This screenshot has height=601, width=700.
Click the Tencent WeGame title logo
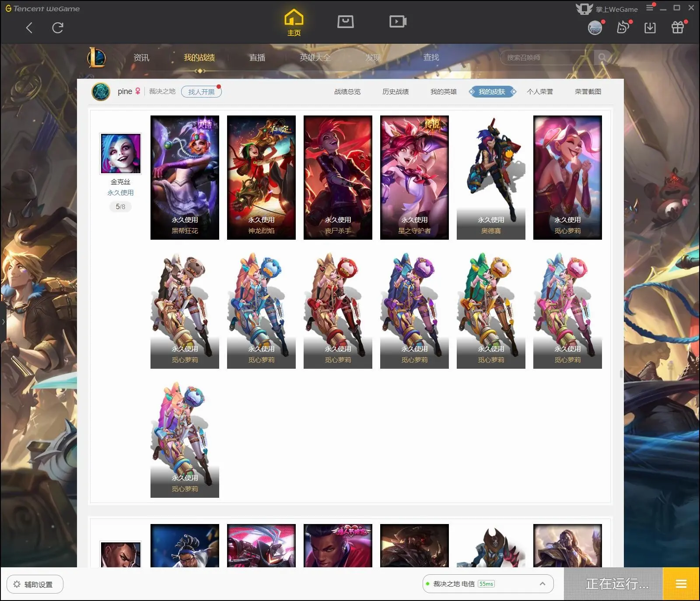click(42, 8)
